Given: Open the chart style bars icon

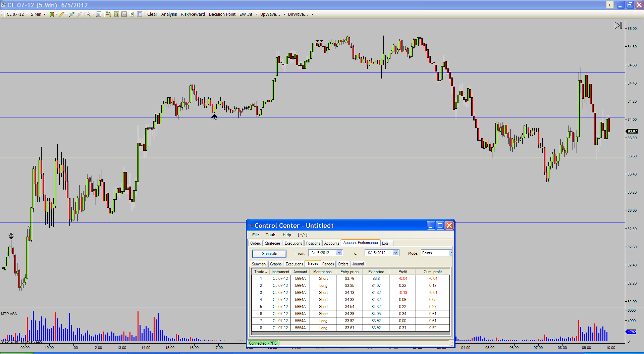Looking at the screenshot, I should pos(52,14).
